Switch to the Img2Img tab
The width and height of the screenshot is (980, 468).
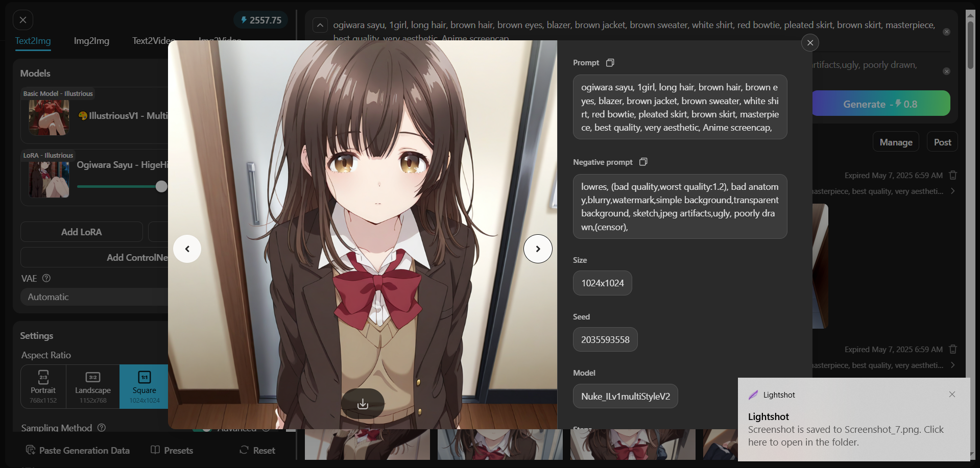pyautogui.click(x=91, y=41)
